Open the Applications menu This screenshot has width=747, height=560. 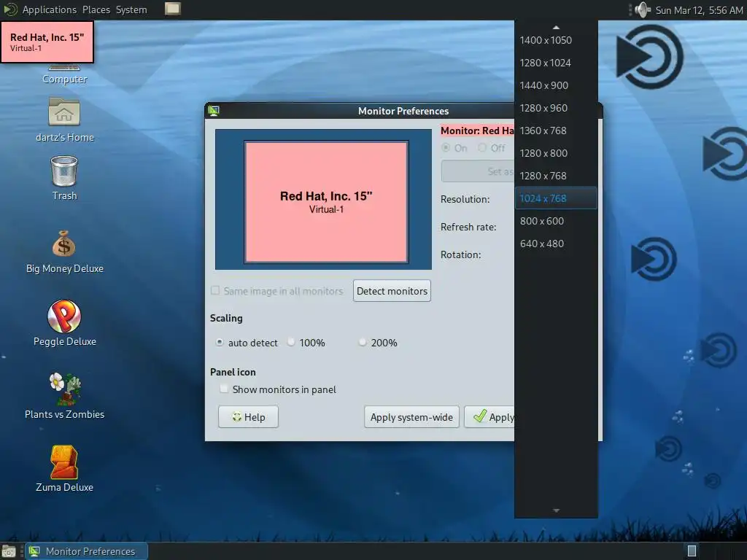point(49,9)
